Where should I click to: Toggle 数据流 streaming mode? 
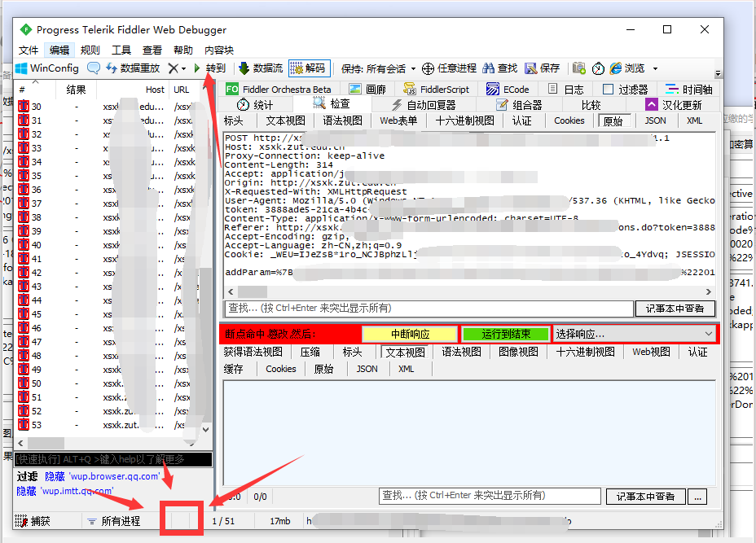point(261,68)
